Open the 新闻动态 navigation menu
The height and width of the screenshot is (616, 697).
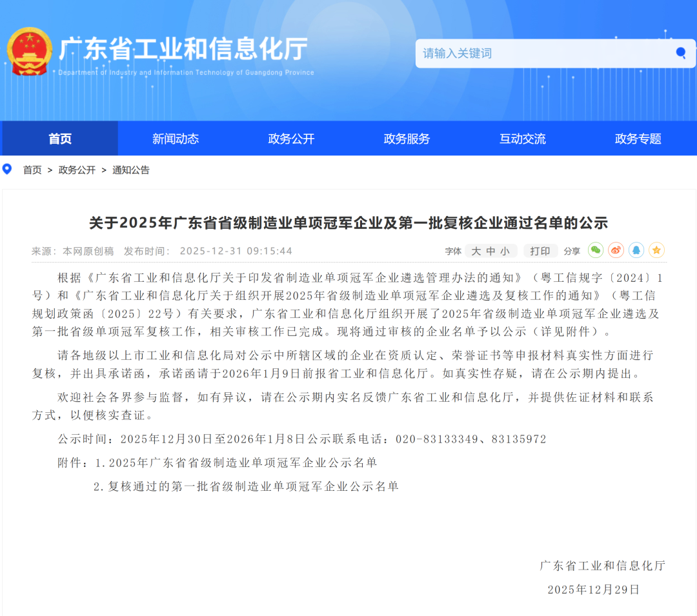point(176,139)
